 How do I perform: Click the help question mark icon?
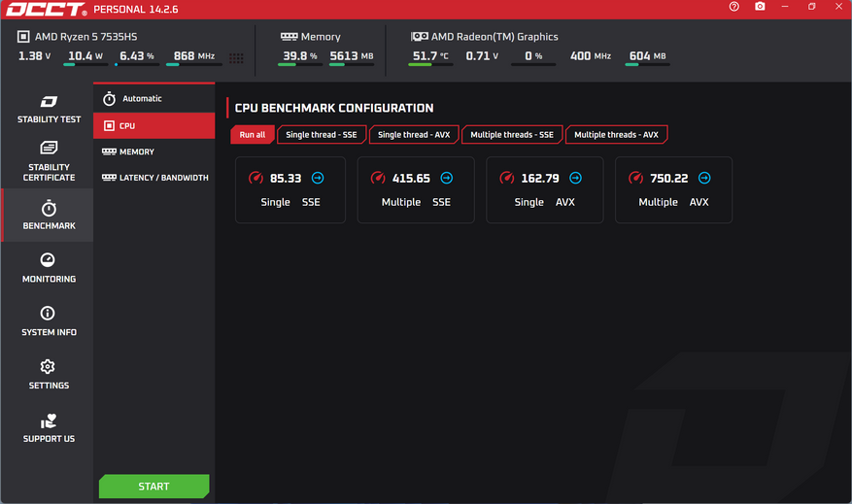734,7
